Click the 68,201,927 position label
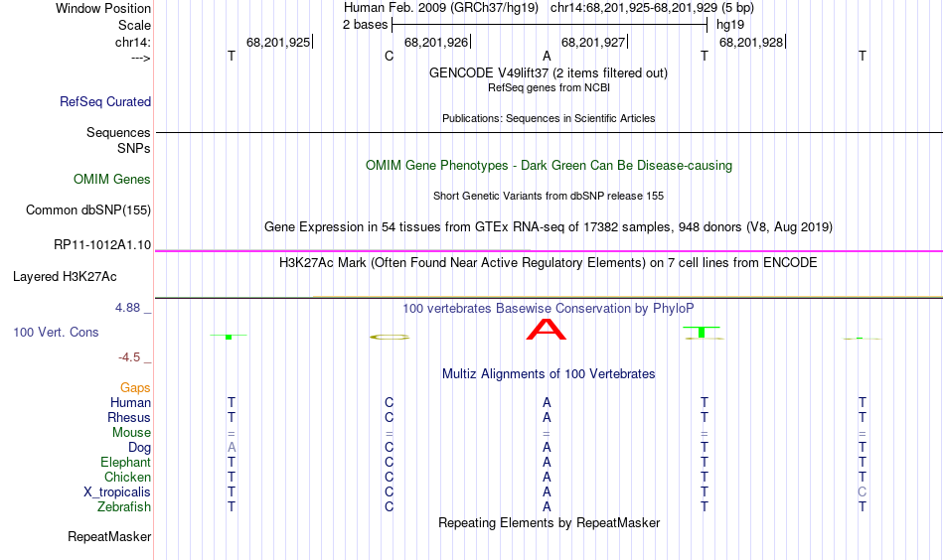This screenshot has height=560, width=944. pos(593,42)
